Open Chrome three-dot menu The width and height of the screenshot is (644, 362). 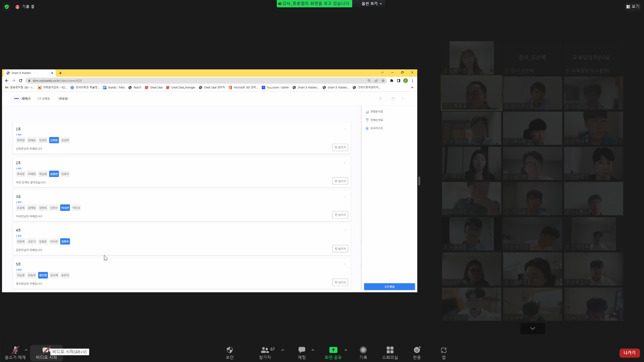tap(413, 80)
